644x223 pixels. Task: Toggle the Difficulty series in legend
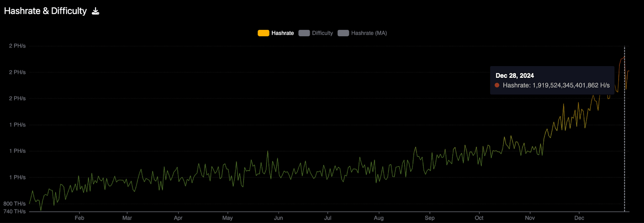tap(316, 33)
